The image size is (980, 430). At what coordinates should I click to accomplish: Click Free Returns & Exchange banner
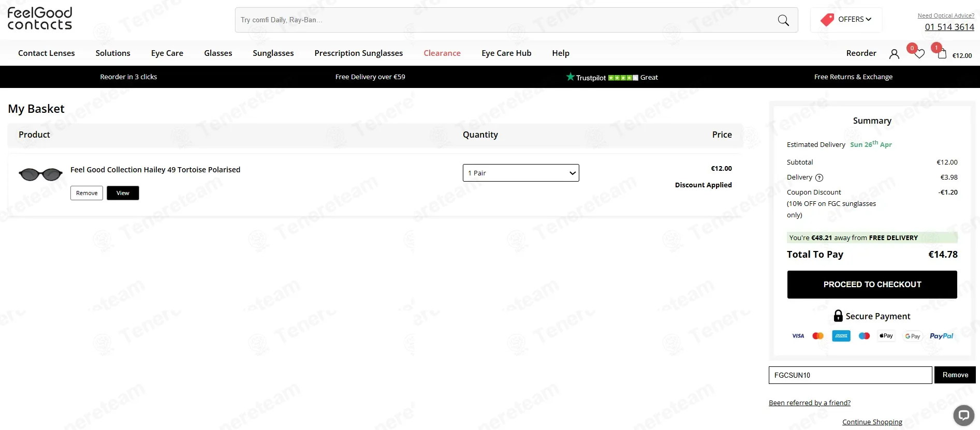853,77
